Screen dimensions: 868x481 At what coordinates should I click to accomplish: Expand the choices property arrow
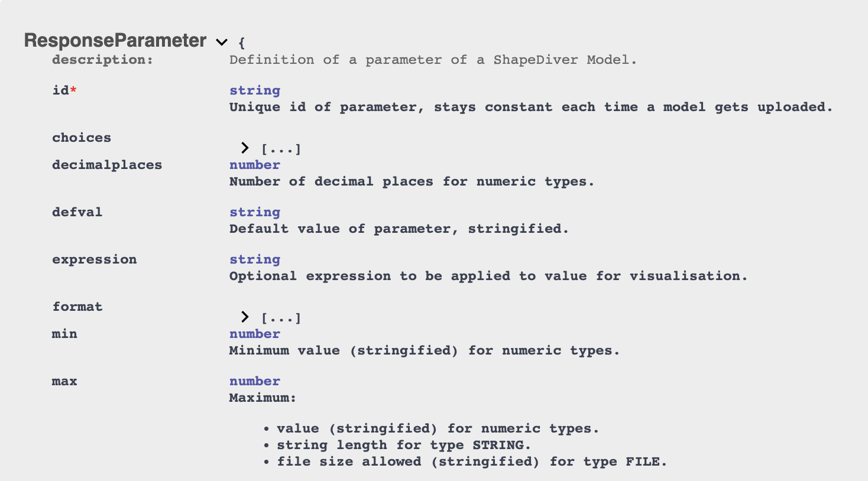coord(245,148)
